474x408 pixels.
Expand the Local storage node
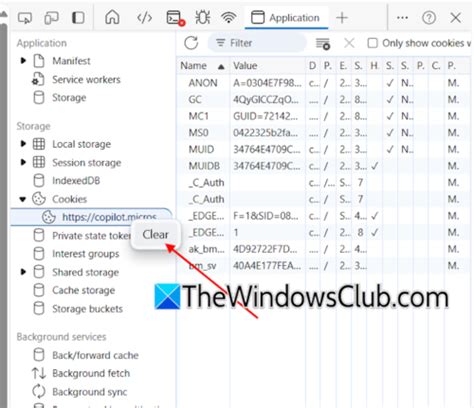23,144
